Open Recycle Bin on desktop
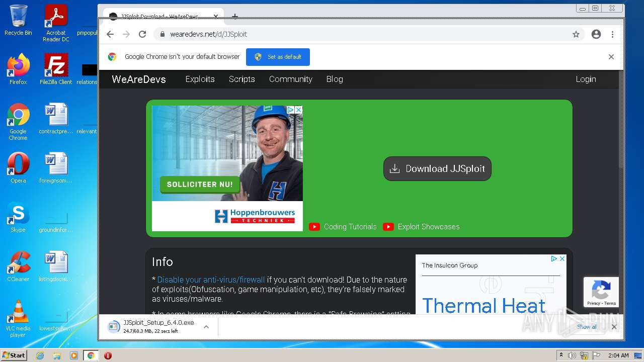Screen dimensions: 644x362 (x=18, y=20)
